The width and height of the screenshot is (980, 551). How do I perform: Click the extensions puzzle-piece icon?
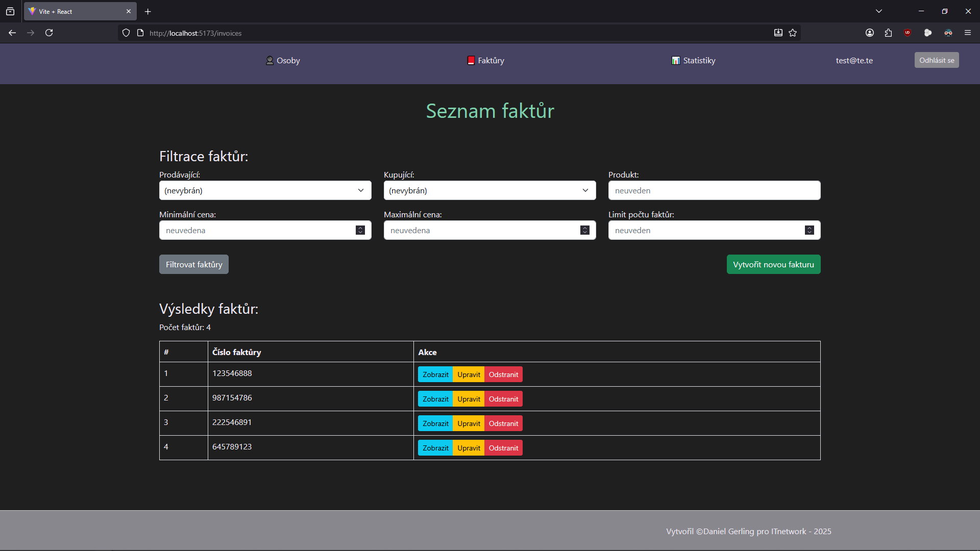(x=889, y=33)
